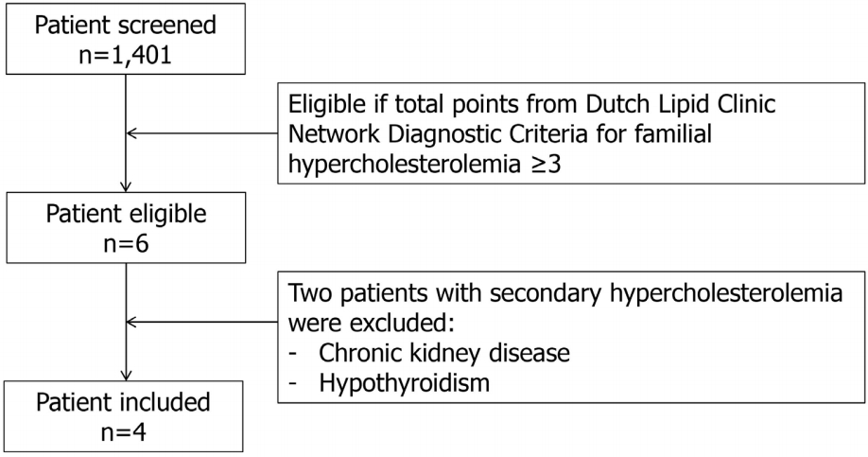Screen dimensions: 868x457
Task: Select the secondary hypercholesterolemia exclusion box
Action: pyautogui.click(x=571, y=336)
